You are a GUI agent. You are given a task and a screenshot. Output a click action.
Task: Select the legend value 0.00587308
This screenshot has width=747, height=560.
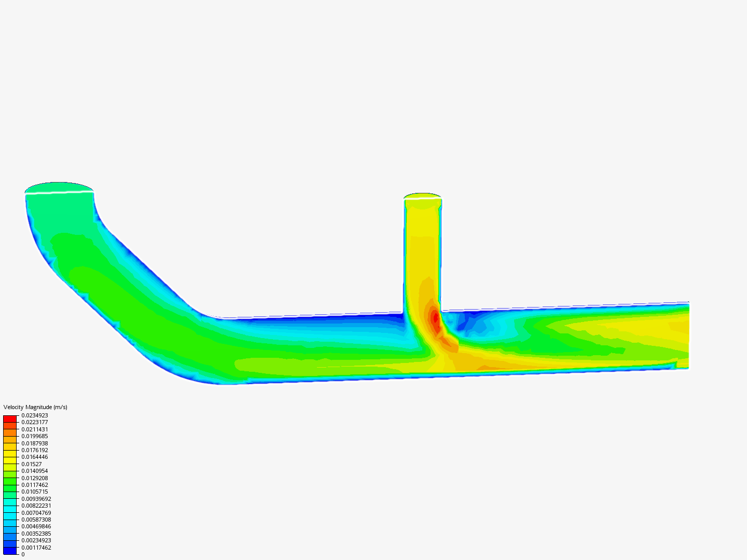(36, 520)
